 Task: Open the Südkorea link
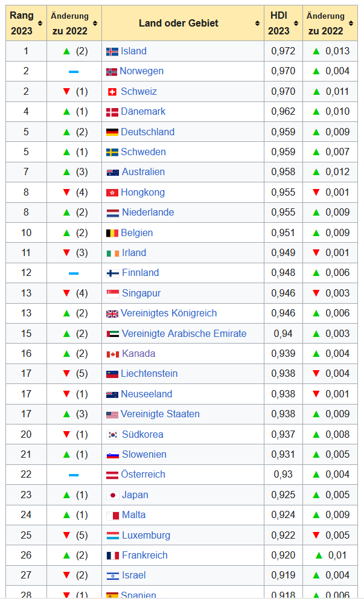pos(142,435)
